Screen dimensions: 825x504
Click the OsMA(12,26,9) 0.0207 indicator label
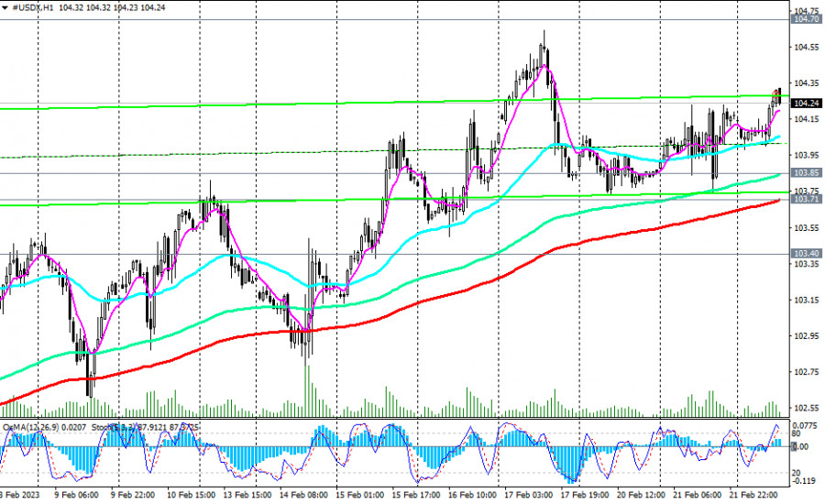point(45,427)
